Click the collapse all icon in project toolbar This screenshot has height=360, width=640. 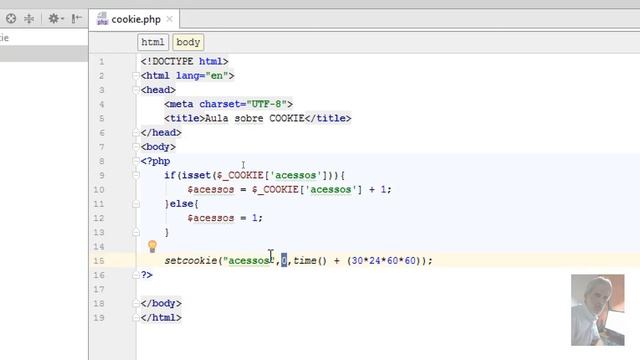pos(29,18)
